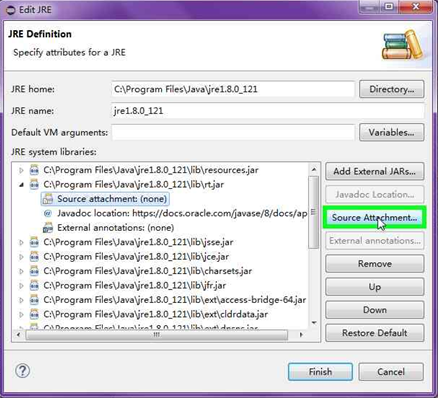Select the charsets.jar library row
The width and height of the screenshot is (438, 398).
(147, 271)
